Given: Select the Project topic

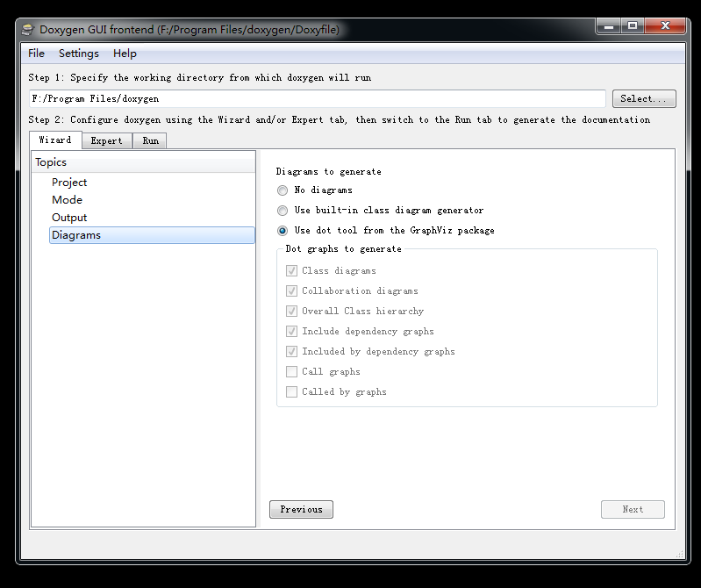Looking at the screenshot, I should coord(69,183).
